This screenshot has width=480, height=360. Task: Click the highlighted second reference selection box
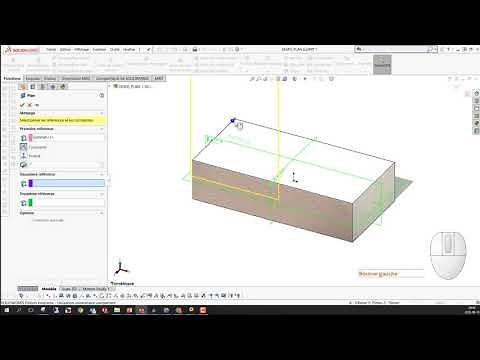(69, 183)
